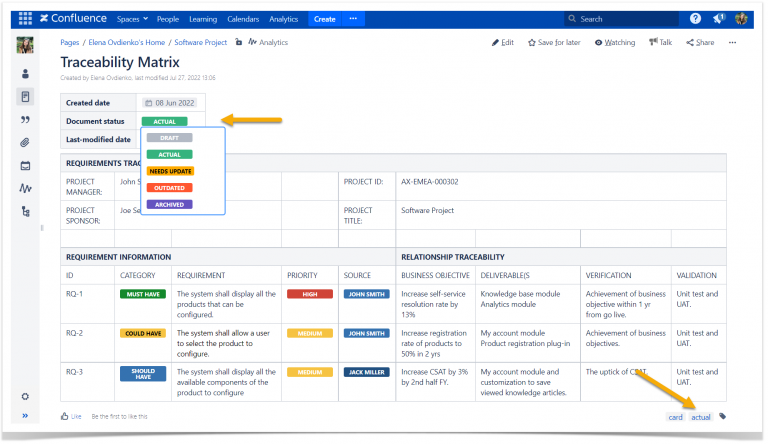768x444 pixels.
Task: Toggle Save for later star
Action: point(554,43)
